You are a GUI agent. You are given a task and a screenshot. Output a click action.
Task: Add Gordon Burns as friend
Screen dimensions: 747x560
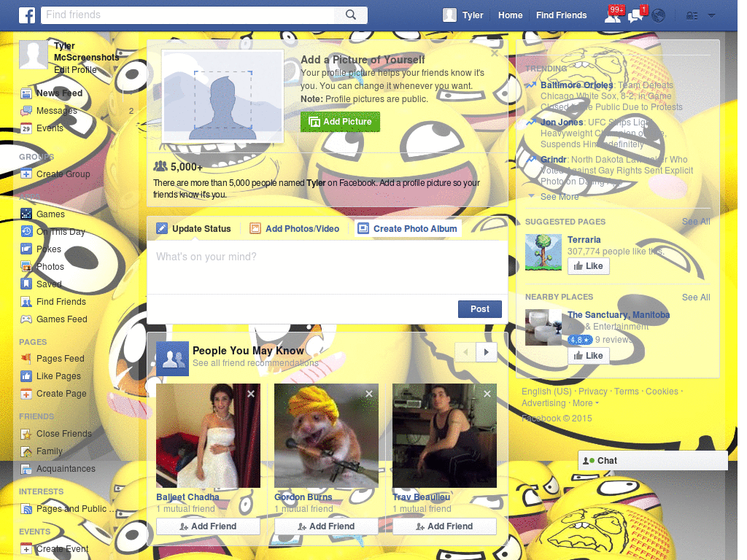point(326,526)
